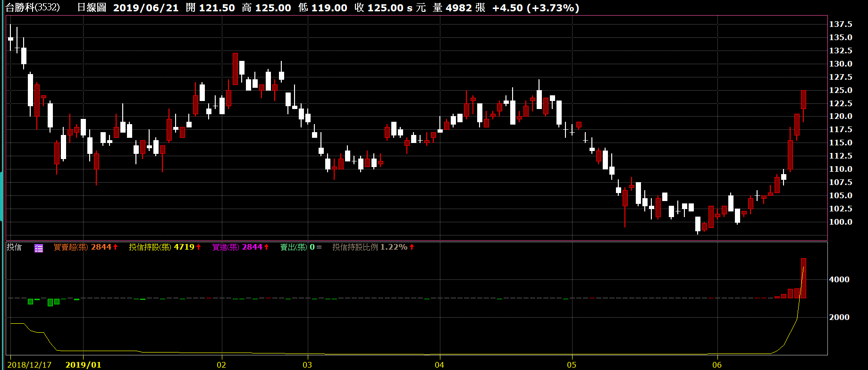Screen dimensions: 868x370
Task: Click the red arrow after 投信持股比例 1.22%
Action: 412,247
